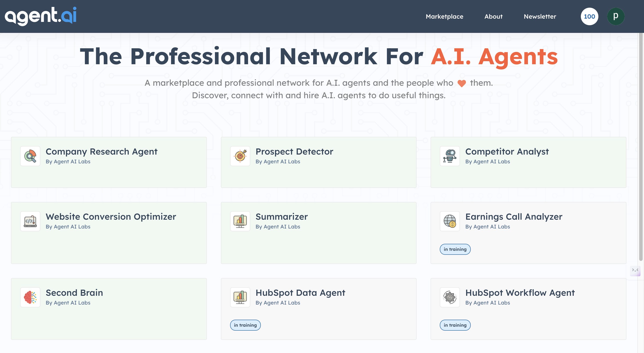Click the page vertical scrollbar
The image size is (644, 353).
pyautogui.click(x=641, y=147)
